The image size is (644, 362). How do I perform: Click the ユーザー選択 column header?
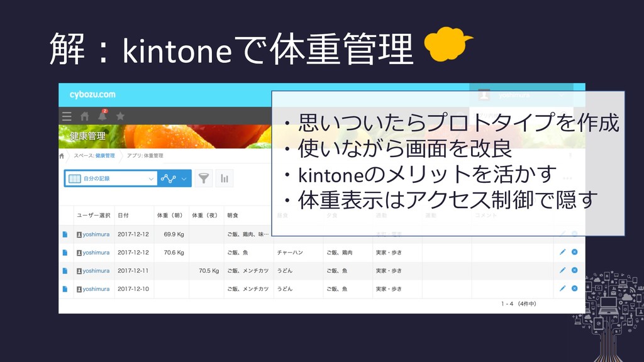[x=94, y=215]
